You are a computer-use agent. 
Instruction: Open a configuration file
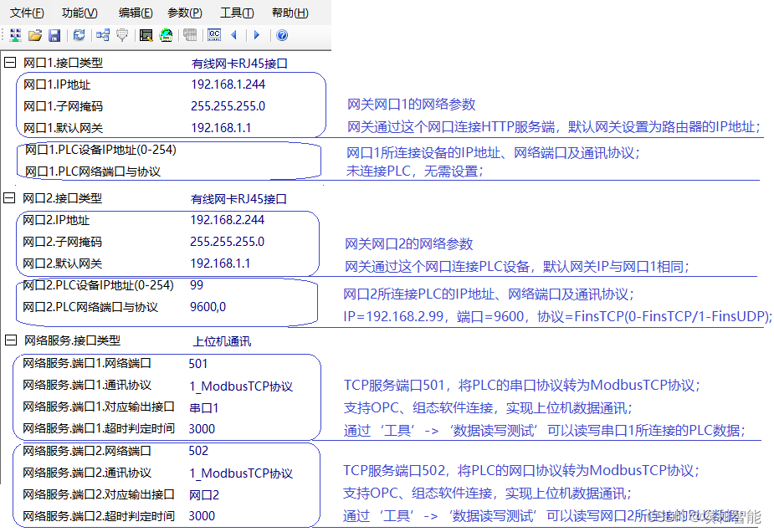coord(35,35)
